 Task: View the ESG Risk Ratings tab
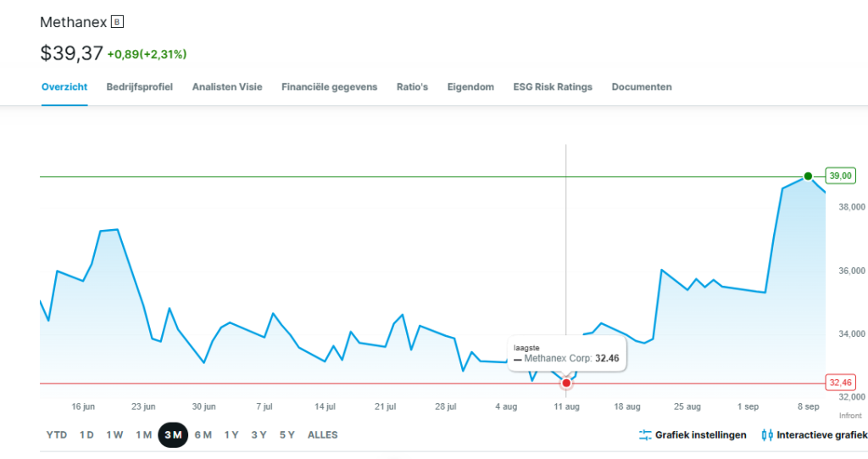coord(553,87)
